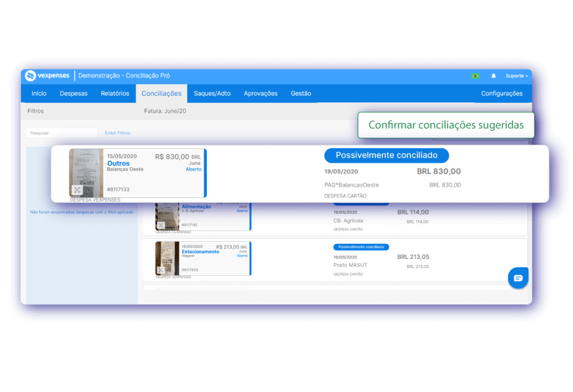Click the CB. Agrícola card transaction
573x392 pixels.
348,221
